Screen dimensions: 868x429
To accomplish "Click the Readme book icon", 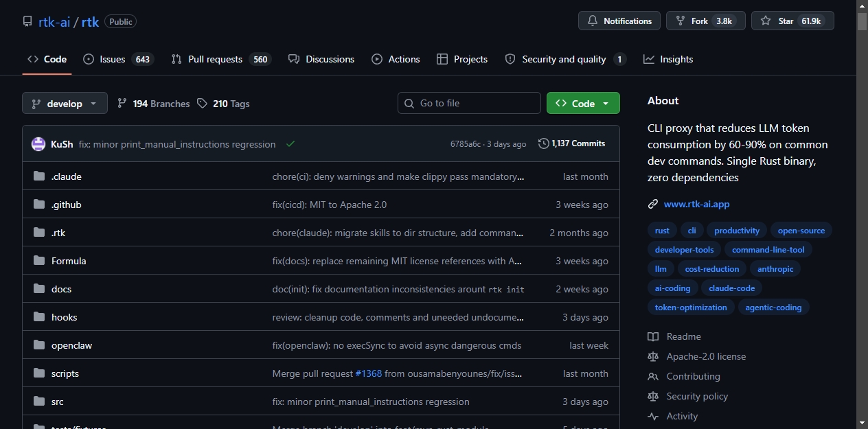I will pos(653,336).
